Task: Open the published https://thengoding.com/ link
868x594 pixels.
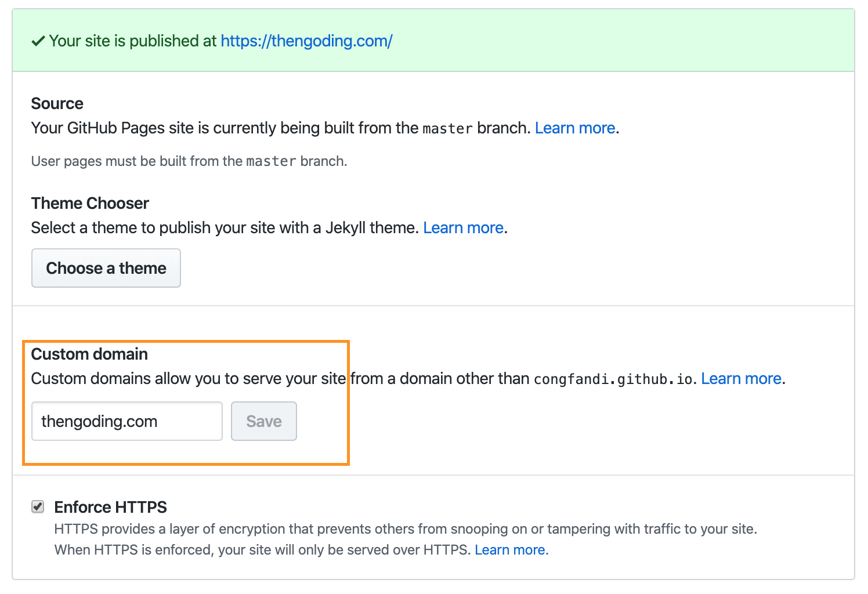Action: (306, 41)
